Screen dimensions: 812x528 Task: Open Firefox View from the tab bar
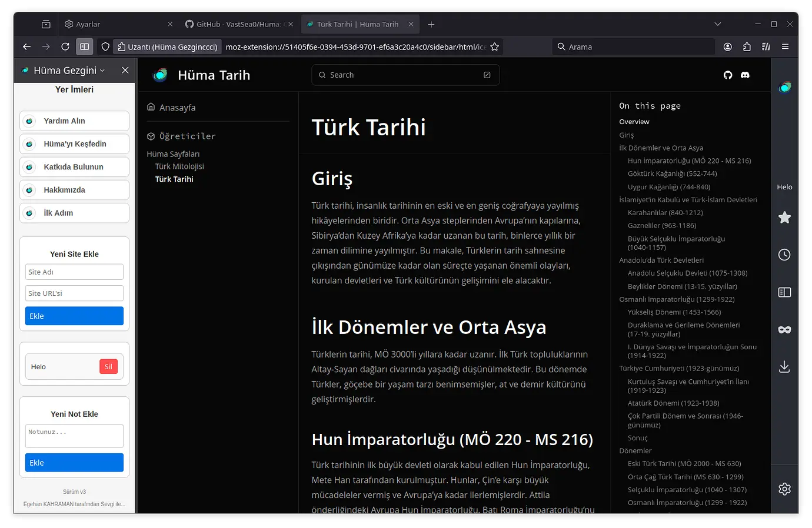coord(46,24)
